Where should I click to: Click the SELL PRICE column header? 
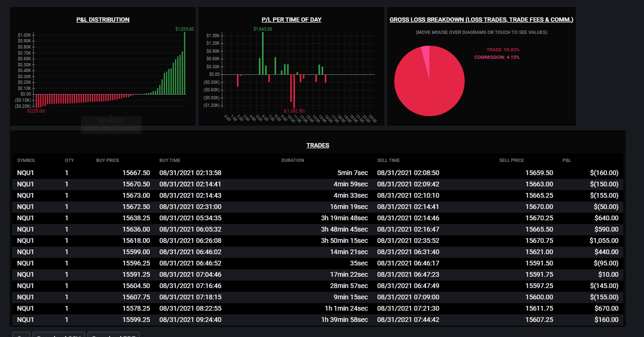click(x=511, y=160)
